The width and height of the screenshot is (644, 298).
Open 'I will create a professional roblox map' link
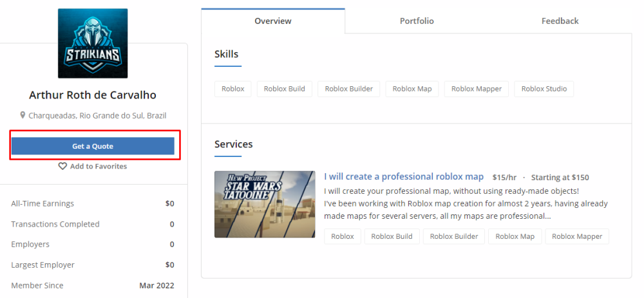404,177
